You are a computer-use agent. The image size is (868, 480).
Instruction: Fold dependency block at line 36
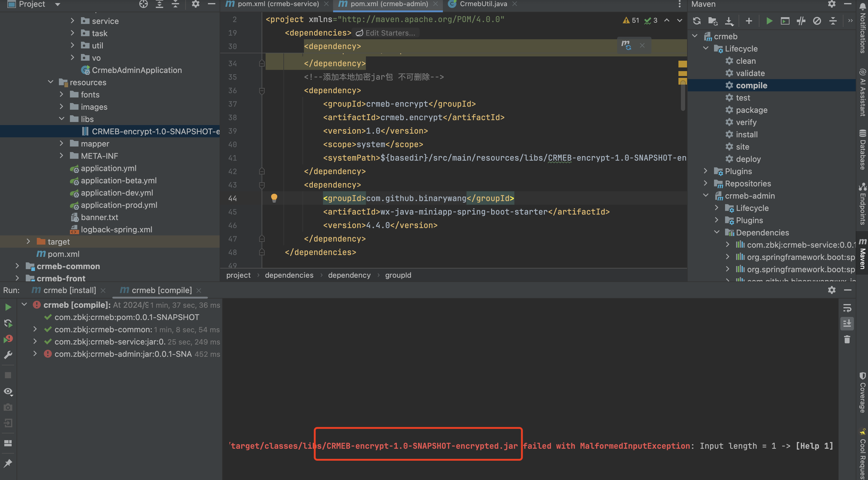(x=262, y=91)
